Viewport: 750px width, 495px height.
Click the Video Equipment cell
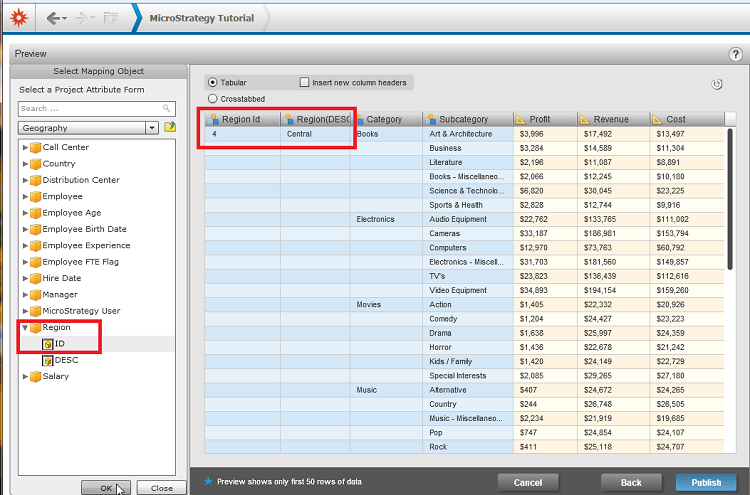(468, 290)
